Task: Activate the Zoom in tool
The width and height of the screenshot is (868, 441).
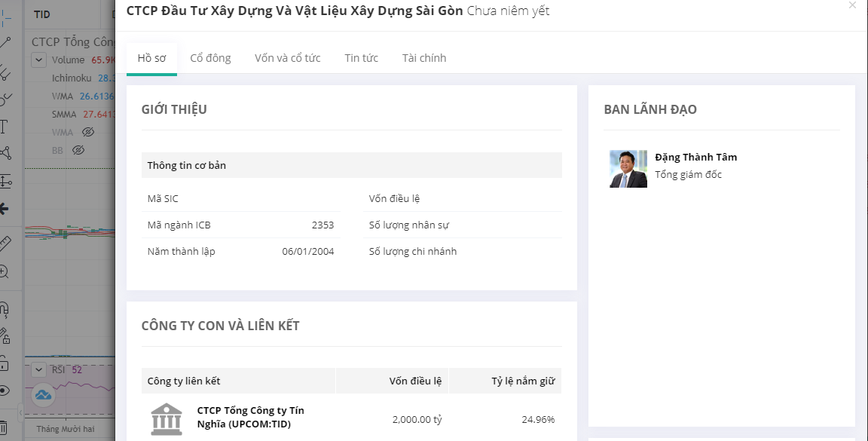Action: point(5,271)
